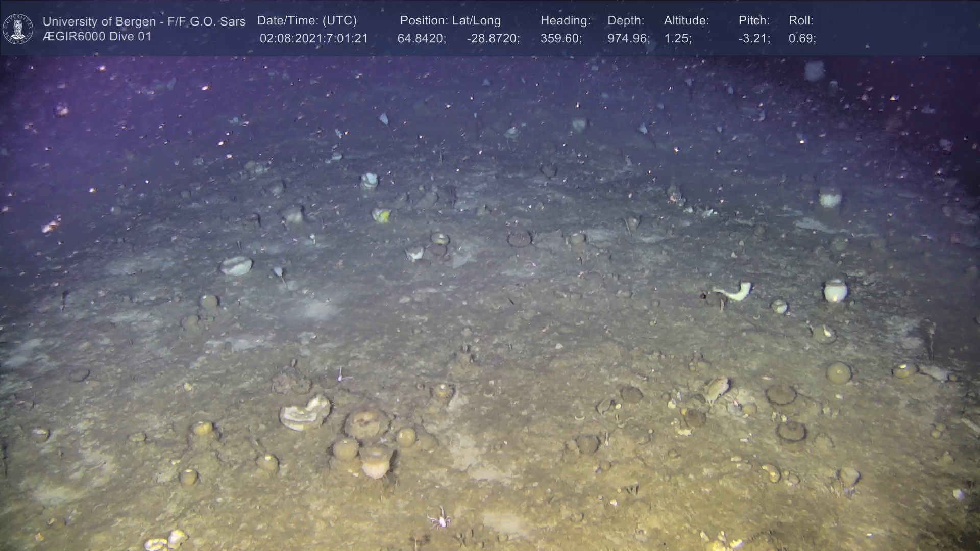Select the depth reading 974.96
980x551 pixels.
point(628,38)
